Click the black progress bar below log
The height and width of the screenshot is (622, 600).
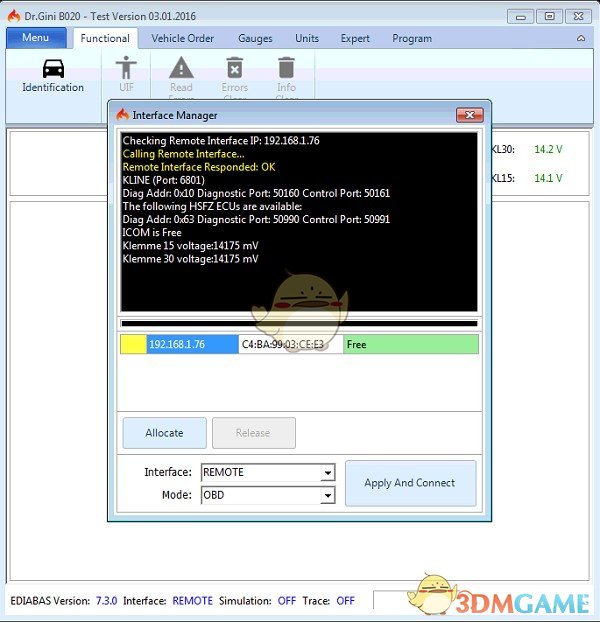(299, 323)
